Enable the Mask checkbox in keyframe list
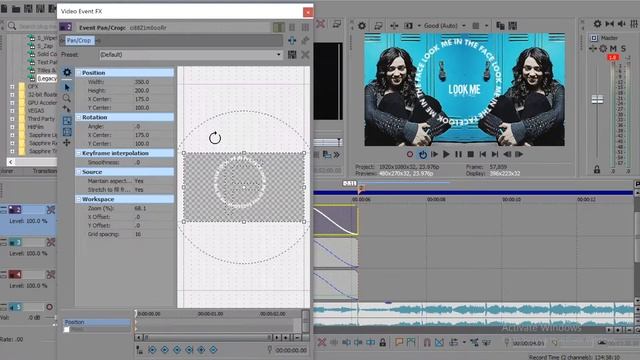The height and width of the screenshot is (360, 640). 67,329
